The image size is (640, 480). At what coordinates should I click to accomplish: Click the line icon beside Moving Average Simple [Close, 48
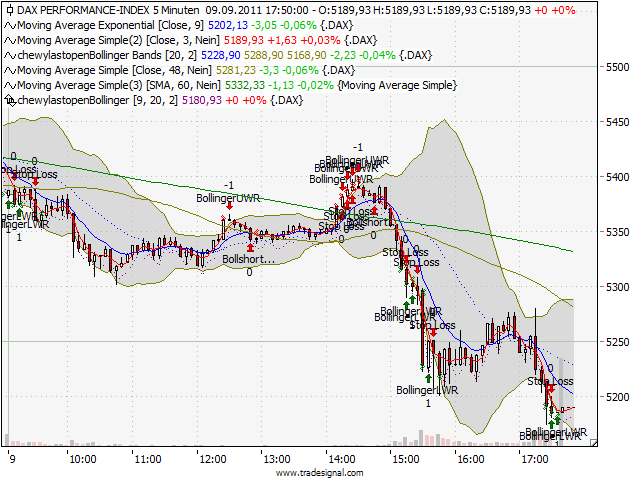click(x=10, y=71)
